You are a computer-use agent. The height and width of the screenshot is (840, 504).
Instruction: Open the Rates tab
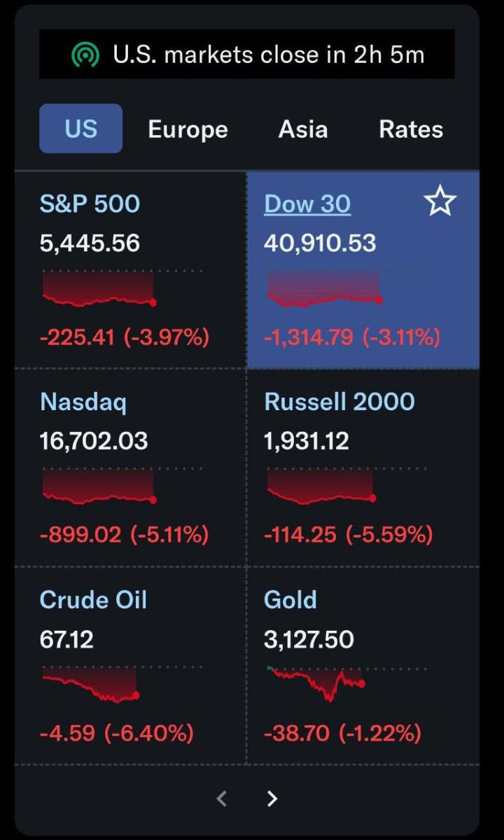411,129
